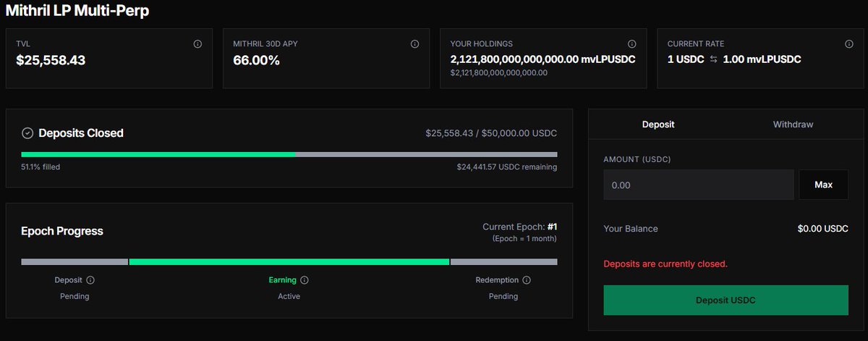Click the Deposits Closed heading
This screenshot has width=868, height=341.
click(81, 133)
